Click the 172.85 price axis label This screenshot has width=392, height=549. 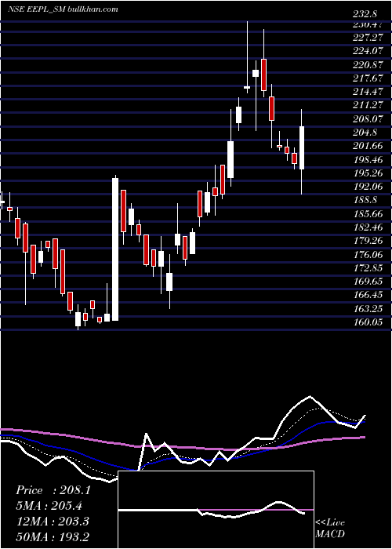[x=367, y=268]
